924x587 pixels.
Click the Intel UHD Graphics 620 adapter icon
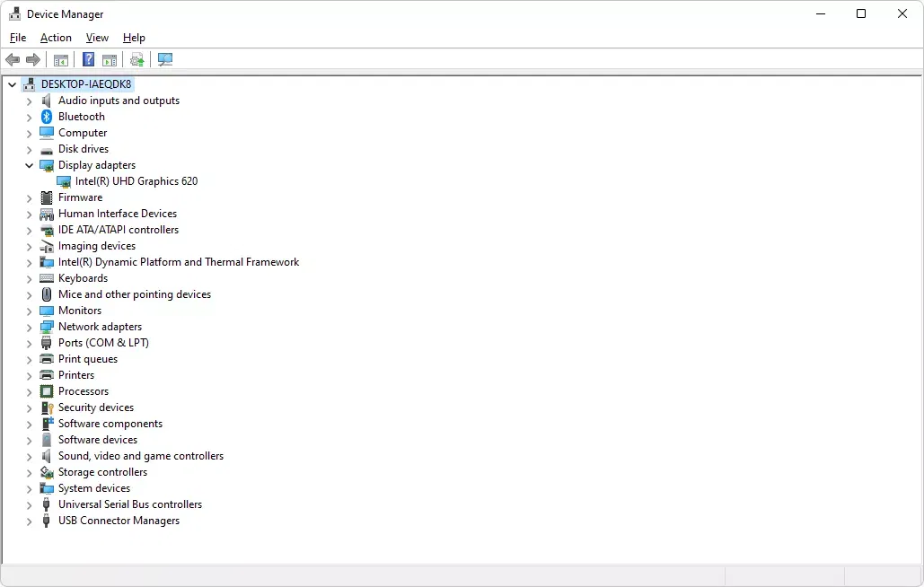click(x=64, y=181)
